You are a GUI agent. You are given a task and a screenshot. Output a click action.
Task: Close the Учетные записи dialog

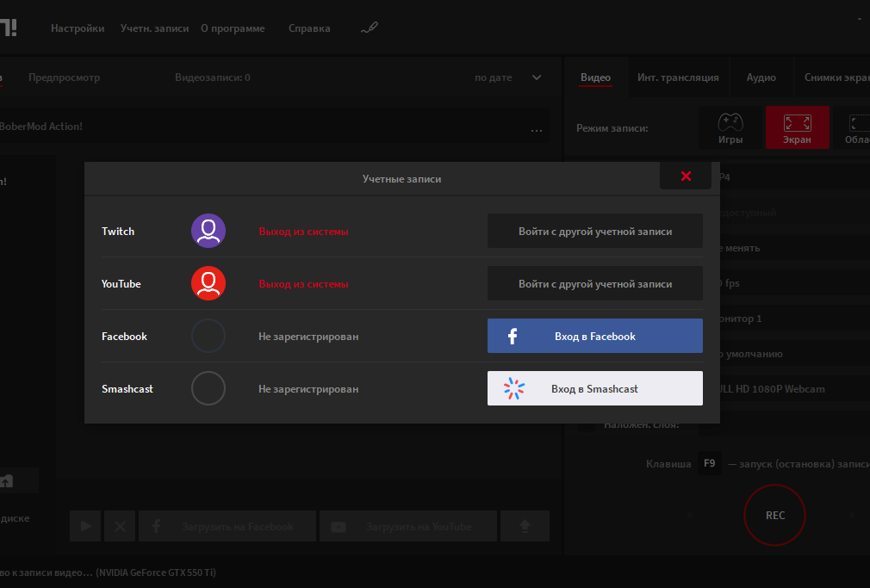coord(686,176)
